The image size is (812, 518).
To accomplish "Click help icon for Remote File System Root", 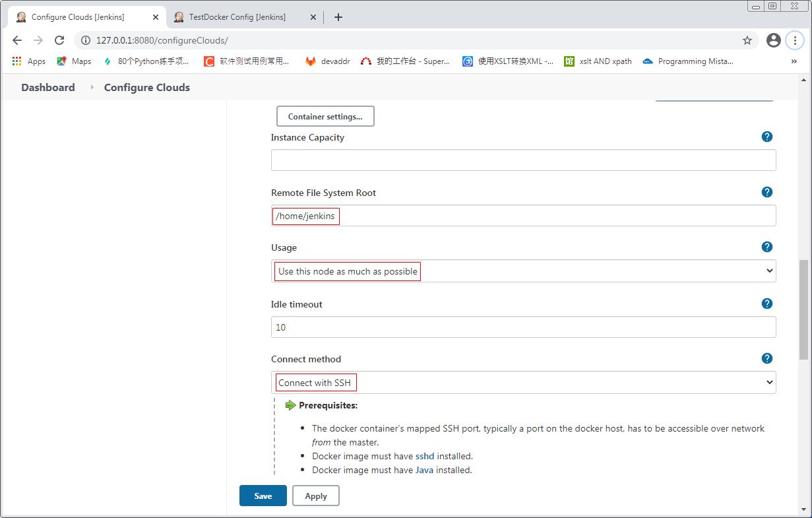I will [x=766, y=192].
